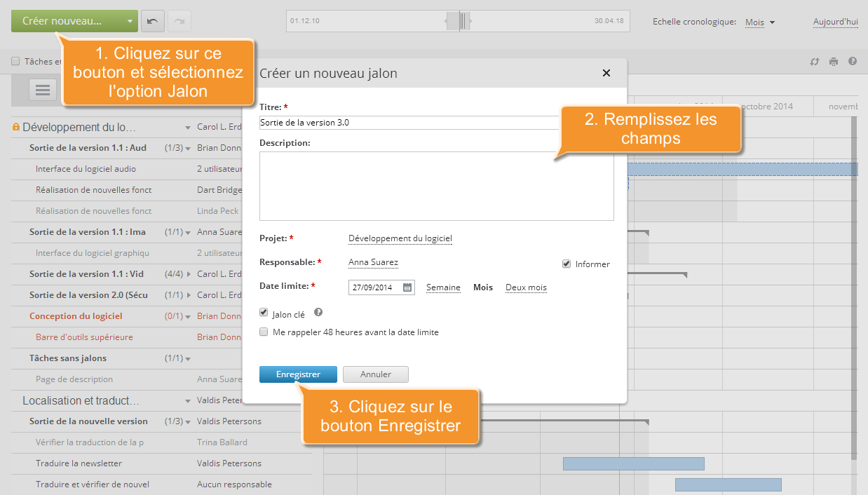
Task: Select Vérifier la traduction de la p task
Action: [90, 442]
